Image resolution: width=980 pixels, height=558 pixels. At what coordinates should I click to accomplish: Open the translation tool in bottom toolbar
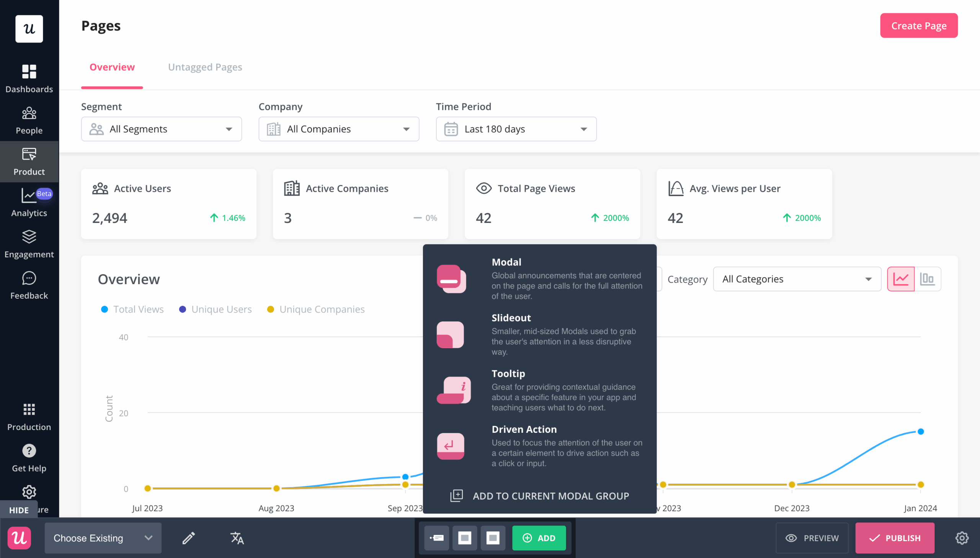[x=237, y=538]
